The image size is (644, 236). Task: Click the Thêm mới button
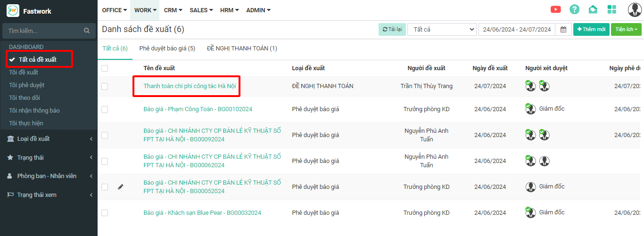[x=591, y=30]
